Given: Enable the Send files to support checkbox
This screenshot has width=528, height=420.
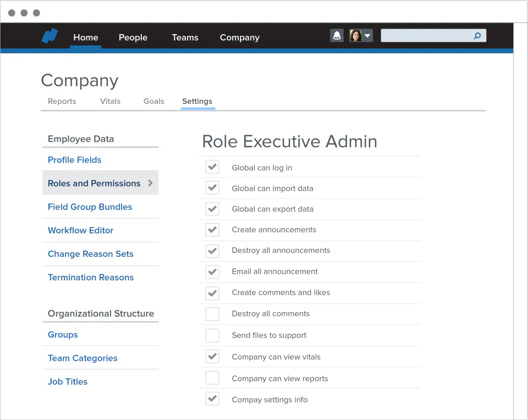Looking at the screenshot, I should point(212,335).
